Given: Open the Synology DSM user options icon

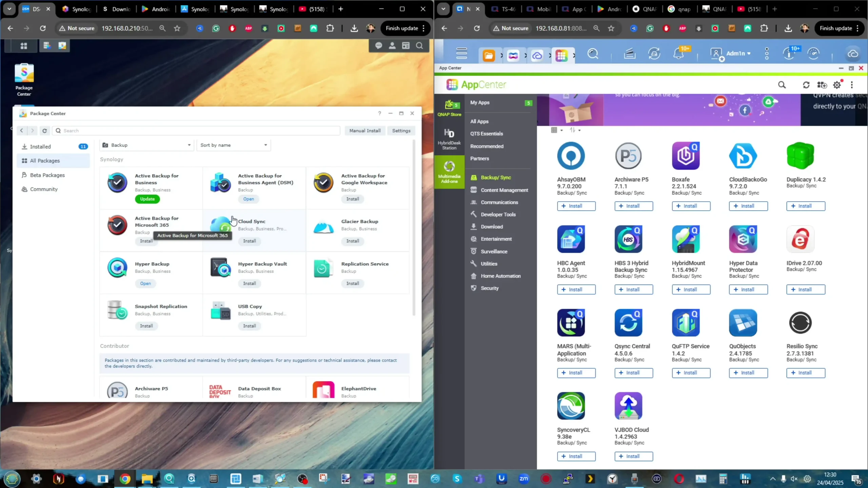Looking at the screenshot, I should [x=392, y=45].
